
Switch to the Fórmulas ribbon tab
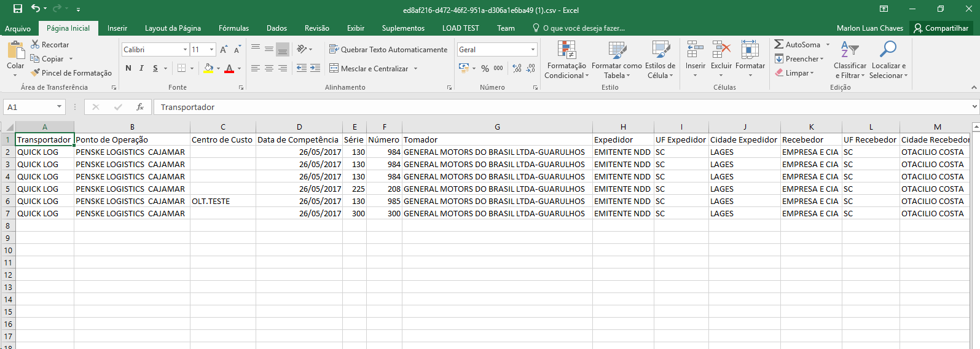[233, 28]
